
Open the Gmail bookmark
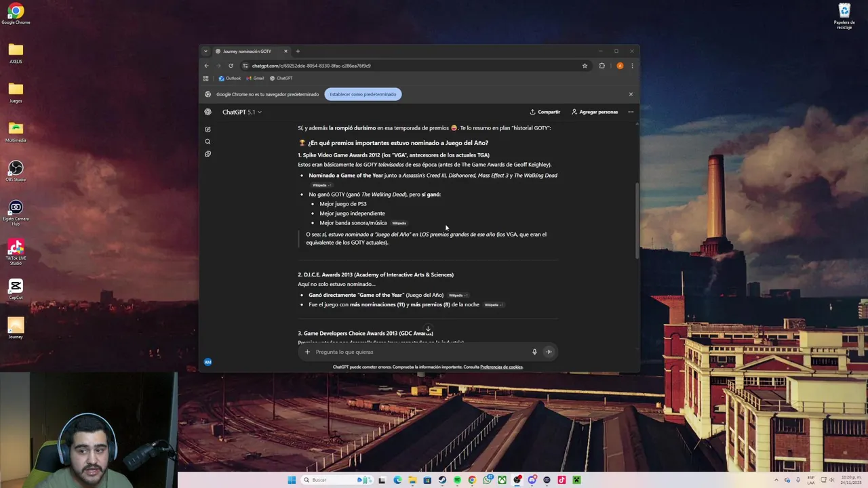point(255,78)
